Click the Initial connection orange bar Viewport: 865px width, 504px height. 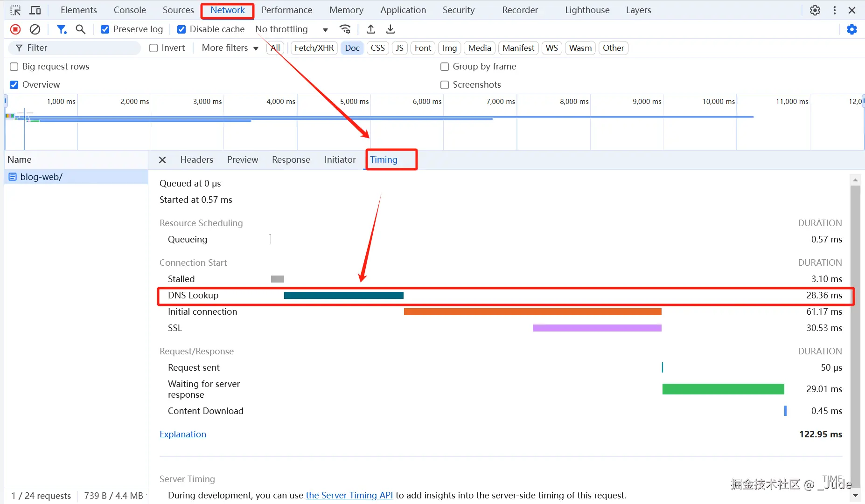coord(533,312)
